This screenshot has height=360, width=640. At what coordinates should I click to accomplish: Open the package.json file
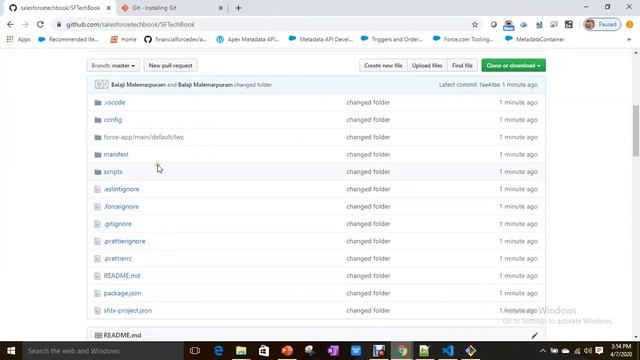click(122, 293)
